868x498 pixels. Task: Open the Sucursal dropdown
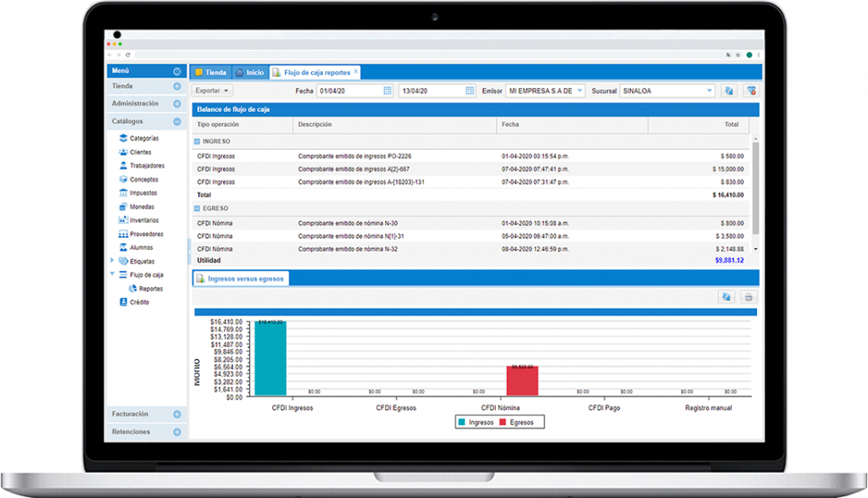tap(708, 91)
